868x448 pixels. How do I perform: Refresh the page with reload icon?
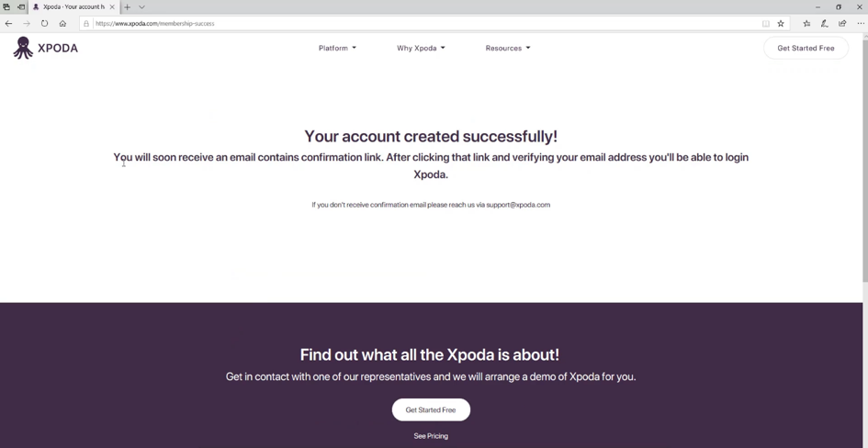coord(44,23)
